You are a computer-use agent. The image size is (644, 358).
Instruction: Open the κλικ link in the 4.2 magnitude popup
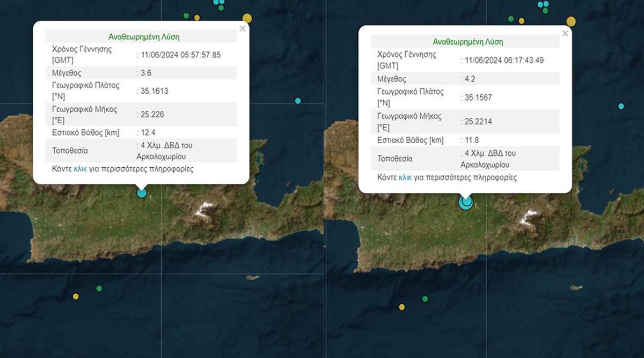click(x=405, y=177)
